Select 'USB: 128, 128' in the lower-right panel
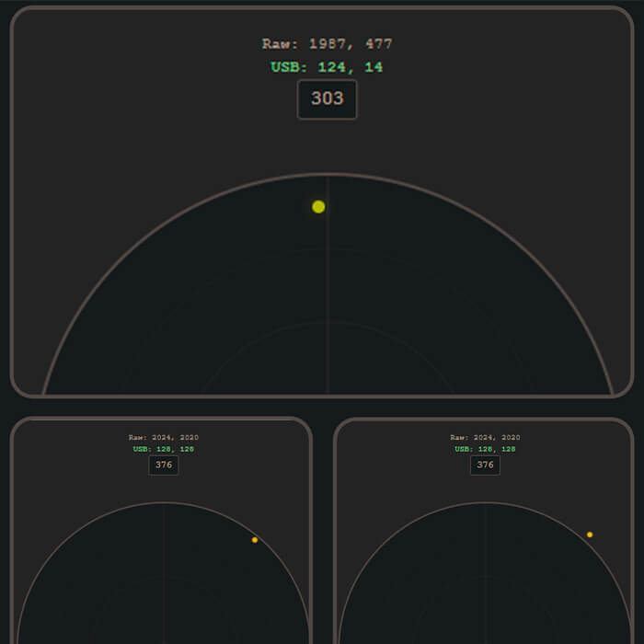This screenshot has height=644, width=644. point(485,449)
